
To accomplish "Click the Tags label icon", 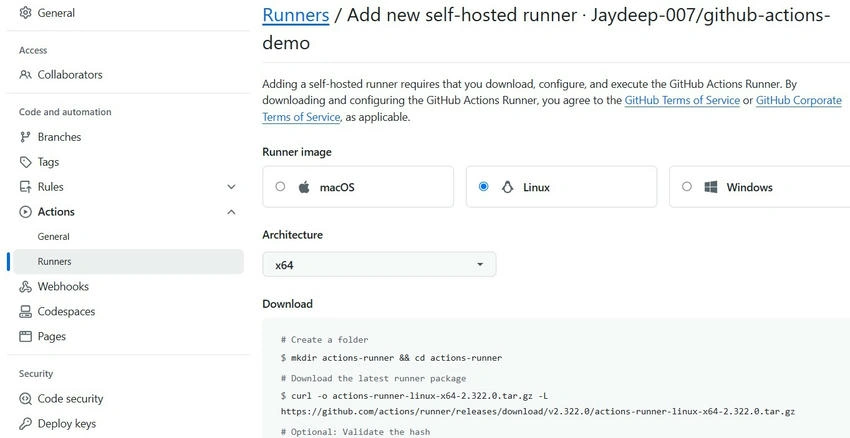I will click(x=25, y=162).
